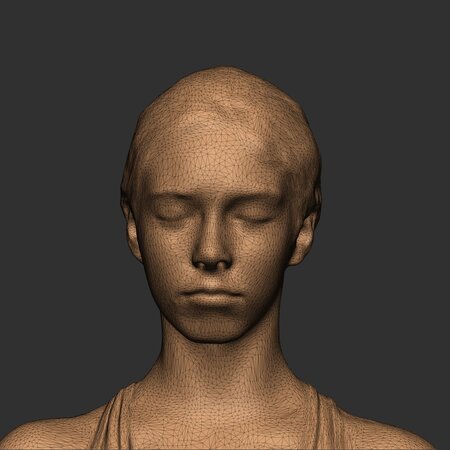Click the ear on the viewer's left side

131,230
